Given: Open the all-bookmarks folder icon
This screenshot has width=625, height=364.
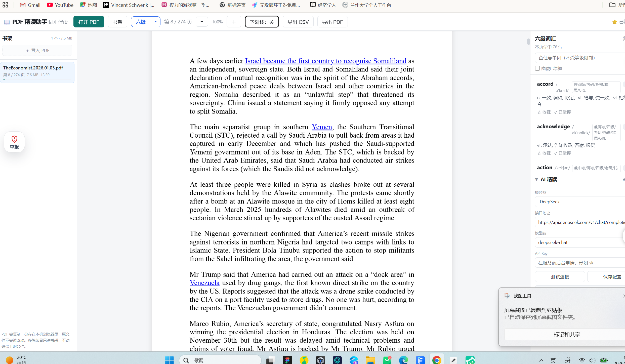Looking at the screenshot, I should [612, 5].
